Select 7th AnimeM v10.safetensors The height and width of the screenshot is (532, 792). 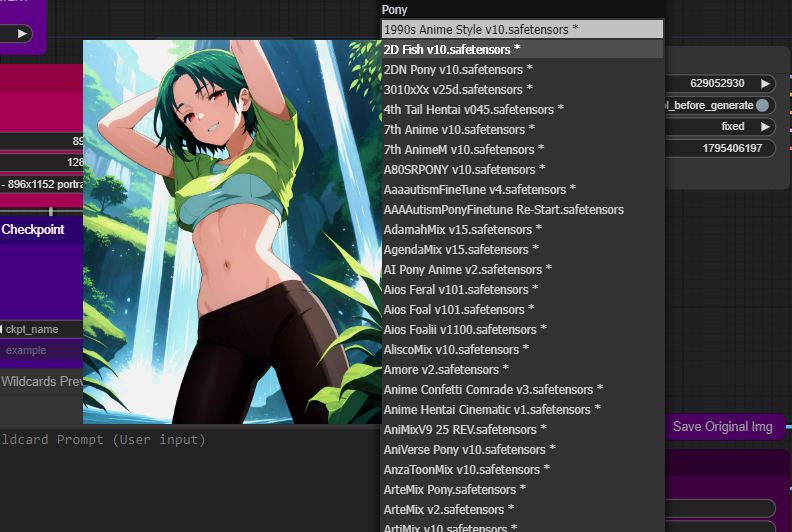click(522, 150)
